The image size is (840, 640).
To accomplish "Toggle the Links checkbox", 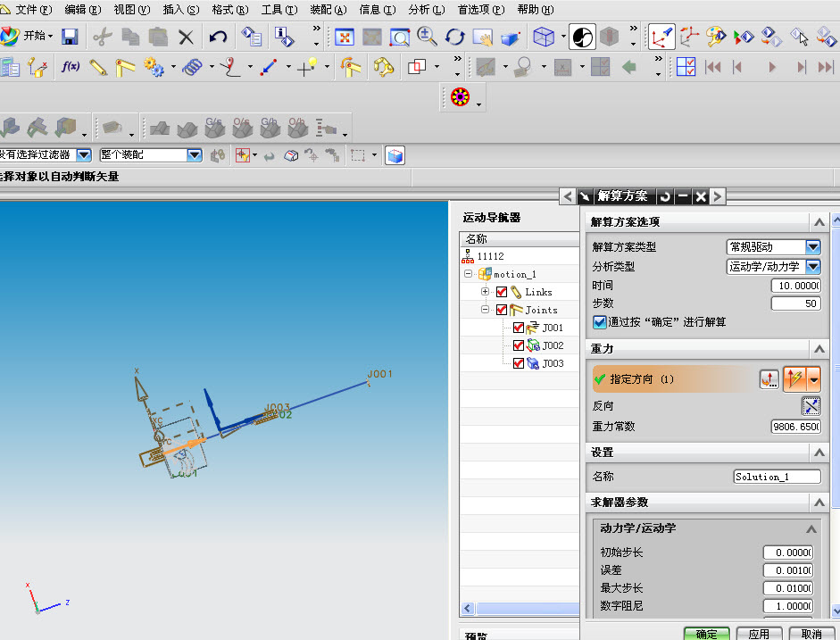I will [502, 292].
